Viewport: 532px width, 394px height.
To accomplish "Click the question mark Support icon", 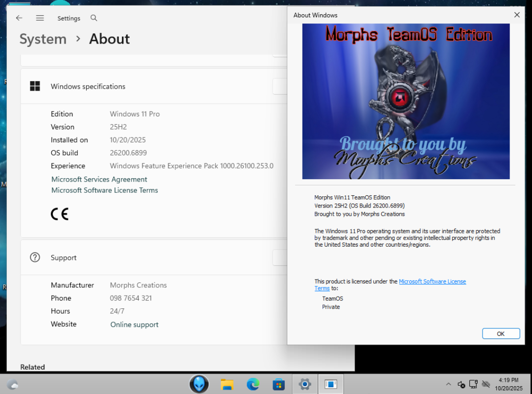I will coord(35,257).
